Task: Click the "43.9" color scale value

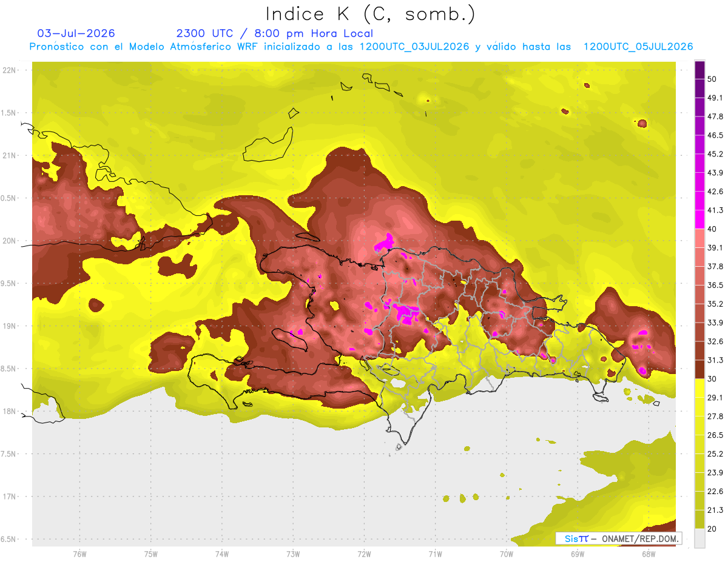Action: tap(715, 172)
